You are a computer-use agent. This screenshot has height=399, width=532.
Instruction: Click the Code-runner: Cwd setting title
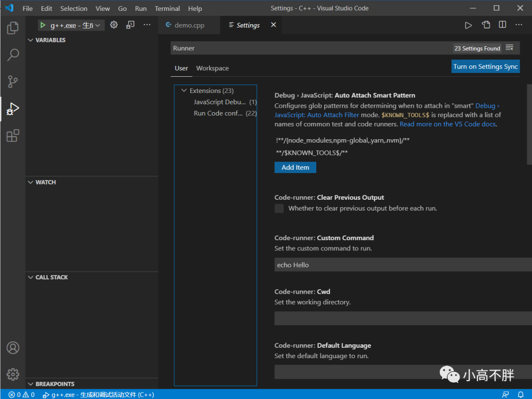click(x=302, y=292)
